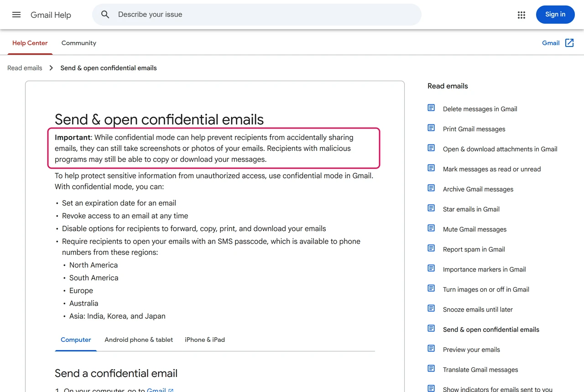The height and width of the screenshot is (392, 584).
Task: Open Print Gmail messages article
Action: click(474, 129)
